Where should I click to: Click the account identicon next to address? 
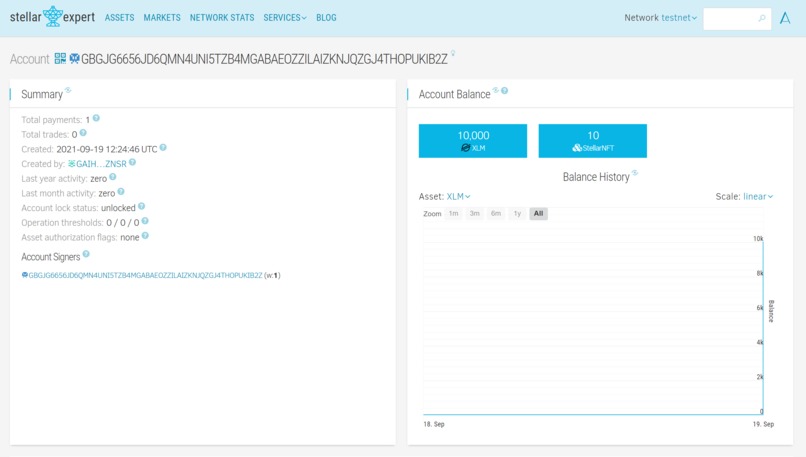[x=75, y=59]
